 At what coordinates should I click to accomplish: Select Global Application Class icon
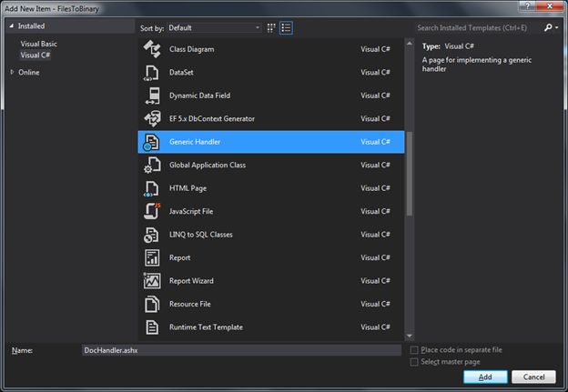click(x=152, y=165)
